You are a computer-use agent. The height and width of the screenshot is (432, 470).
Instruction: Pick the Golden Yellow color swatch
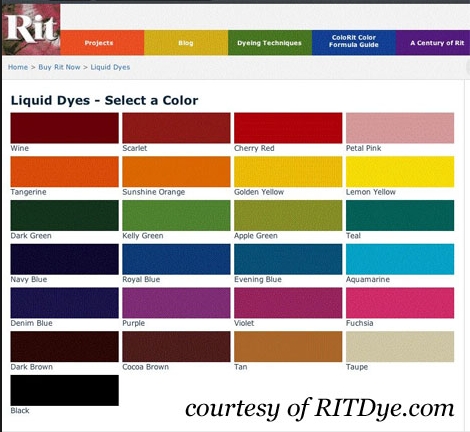click(288, 172)
